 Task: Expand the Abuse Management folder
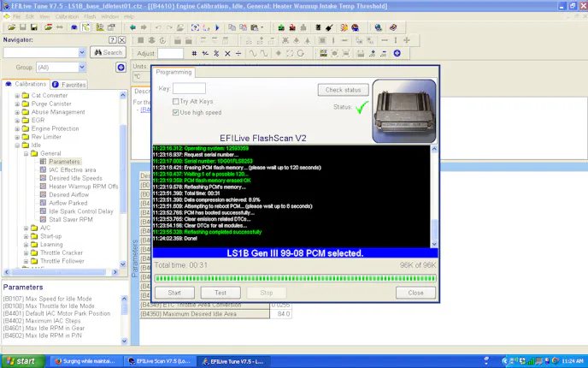click(17, 112)
